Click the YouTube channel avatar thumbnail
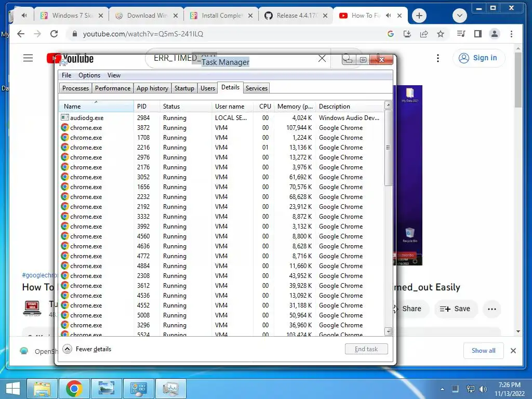Viewport: 532px width, 399px height. coord(32,309)
